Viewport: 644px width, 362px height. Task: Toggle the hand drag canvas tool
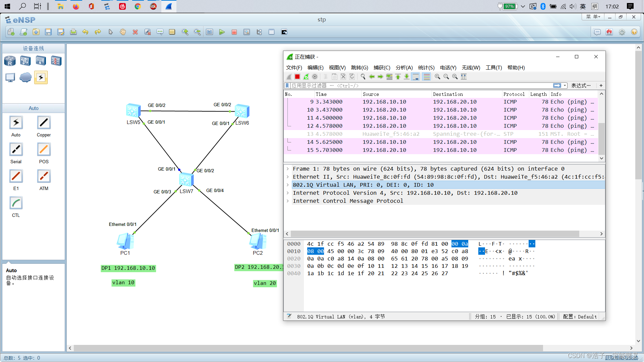[x=123, y=32]
